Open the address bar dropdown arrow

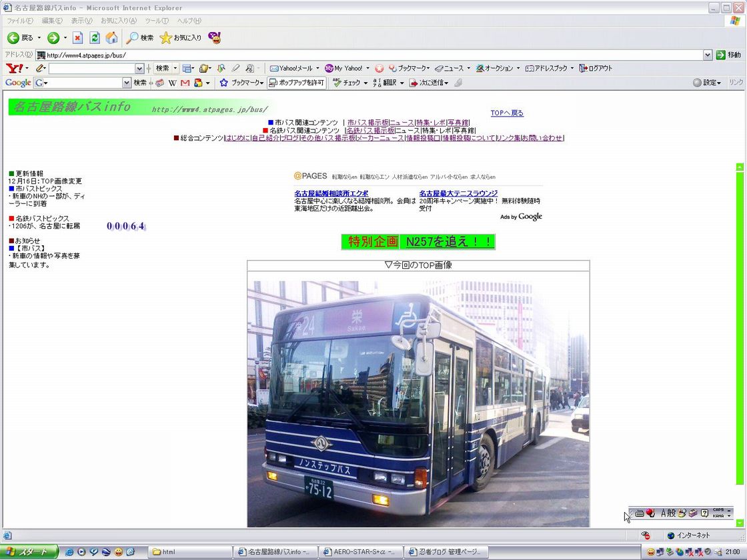(x=708, y=55)
